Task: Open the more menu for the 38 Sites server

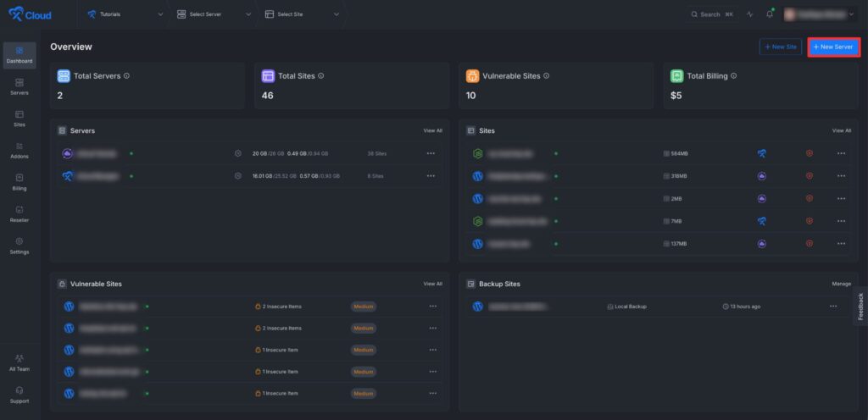Action: coord(431,153)
